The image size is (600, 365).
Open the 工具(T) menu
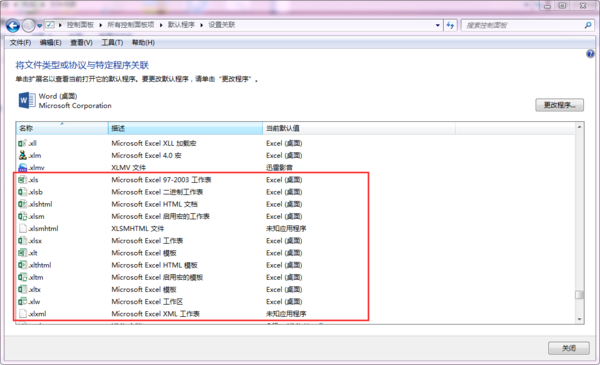112,42
